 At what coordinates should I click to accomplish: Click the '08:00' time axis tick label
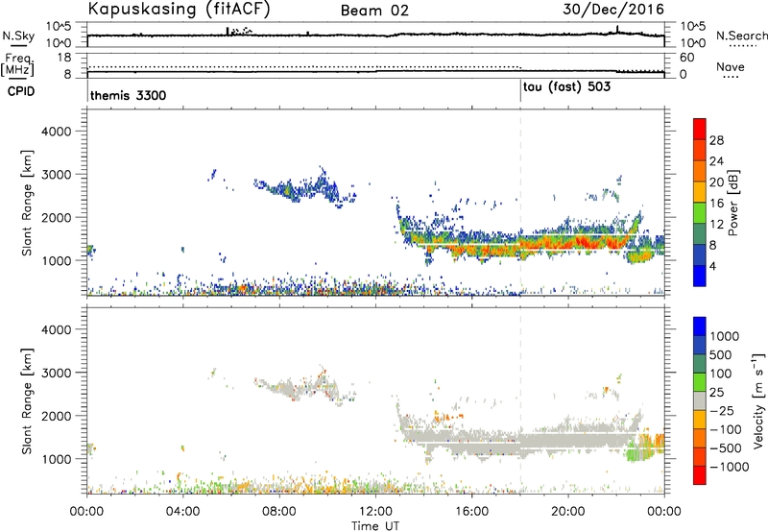[279, 512]
